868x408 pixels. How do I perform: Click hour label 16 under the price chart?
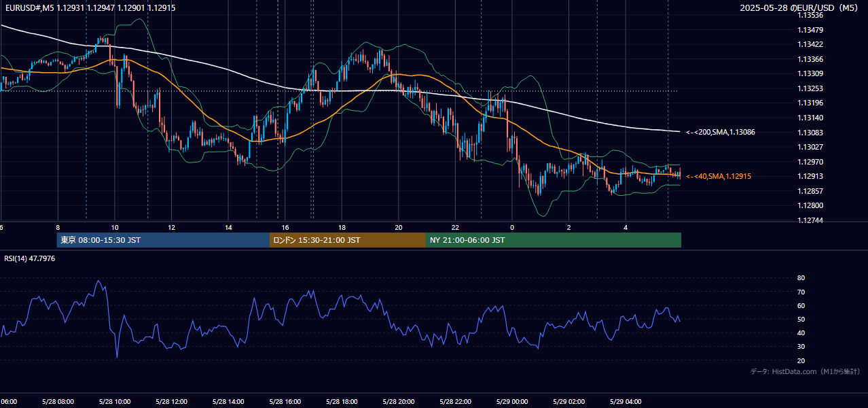coord(285,227)
